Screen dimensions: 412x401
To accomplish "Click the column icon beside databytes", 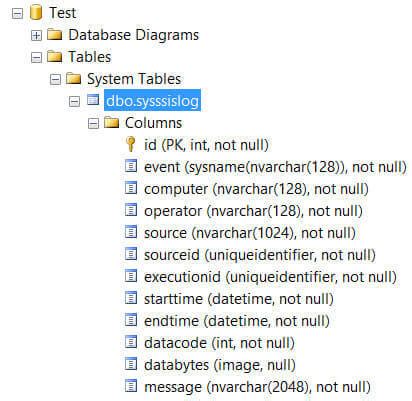I will [131, 364].
